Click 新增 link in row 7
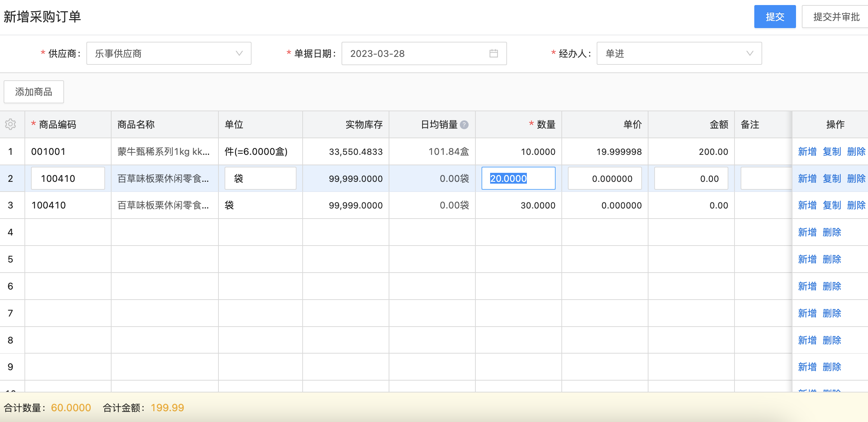 [x=807, y=313]
